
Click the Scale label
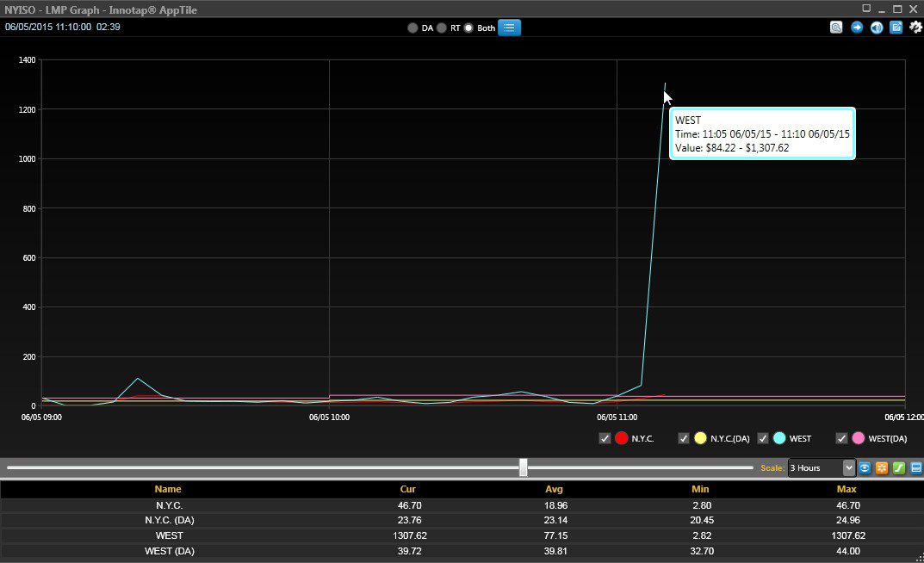pos(772,467)
